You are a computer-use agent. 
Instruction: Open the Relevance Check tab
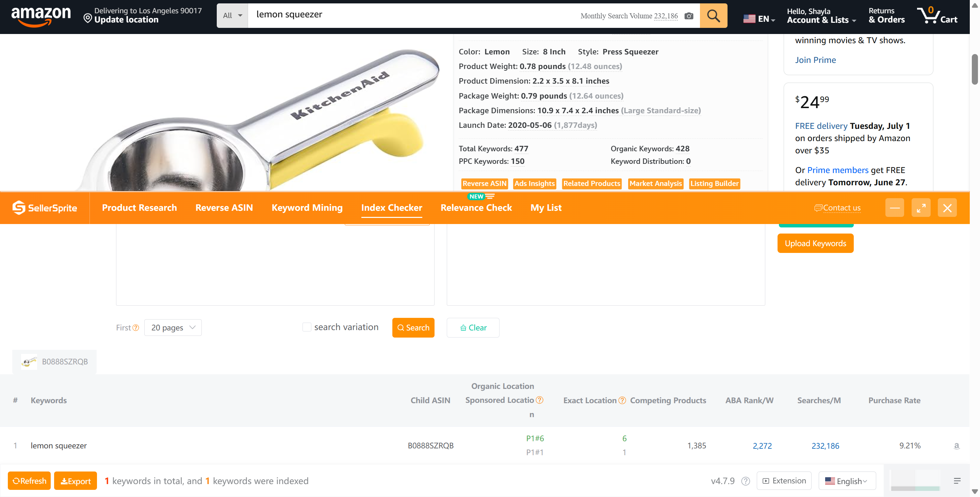(476, 207)
